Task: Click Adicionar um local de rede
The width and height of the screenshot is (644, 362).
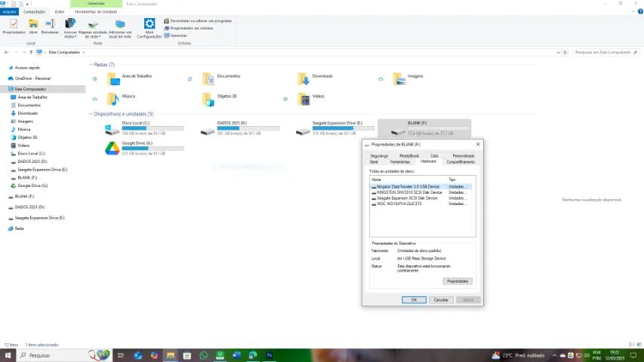Action: tap(120, 29)
